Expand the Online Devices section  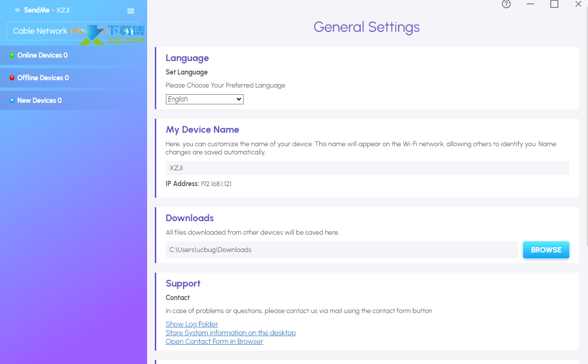point(42,55)
